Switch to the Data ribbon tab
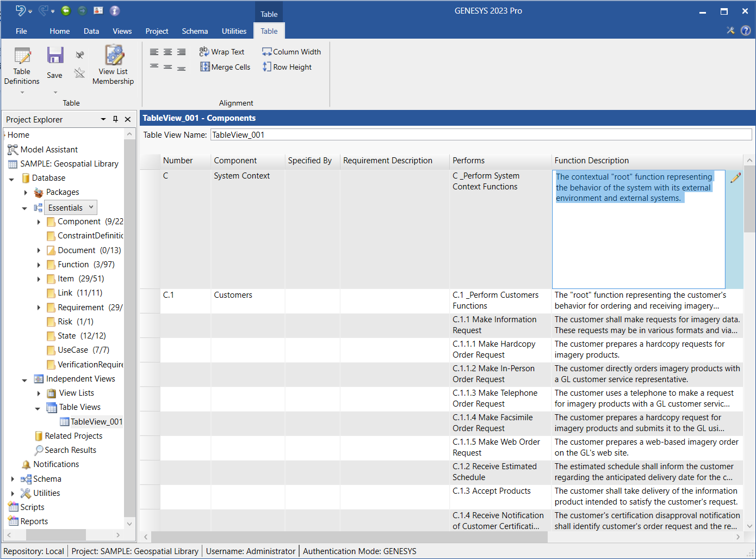The height and width of the screenshot is (559, 756). tap(91, 31)
